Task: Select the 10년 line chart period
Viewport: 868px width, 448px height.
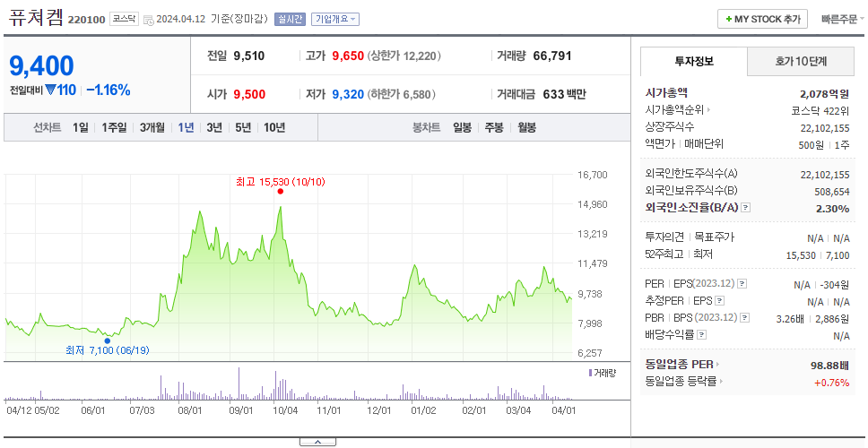Action: tap(274, 128)
